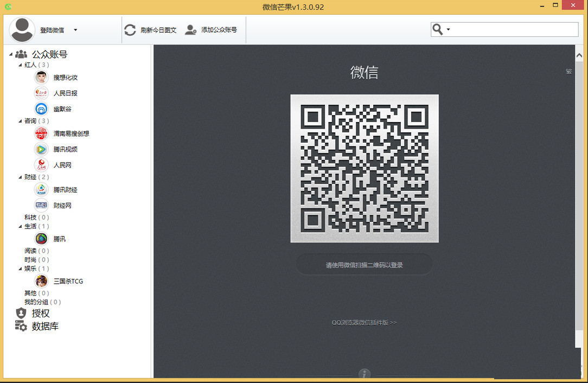Click the 授权 shield icon
This screenshot has height=383, width=588.
pyautogui.click(x=21, y=313)
